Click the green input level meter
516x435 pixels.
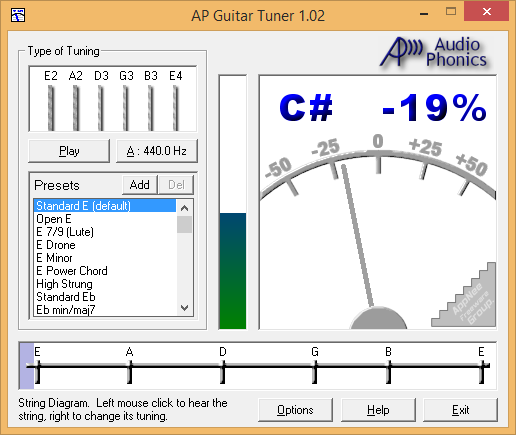(233, 271)
